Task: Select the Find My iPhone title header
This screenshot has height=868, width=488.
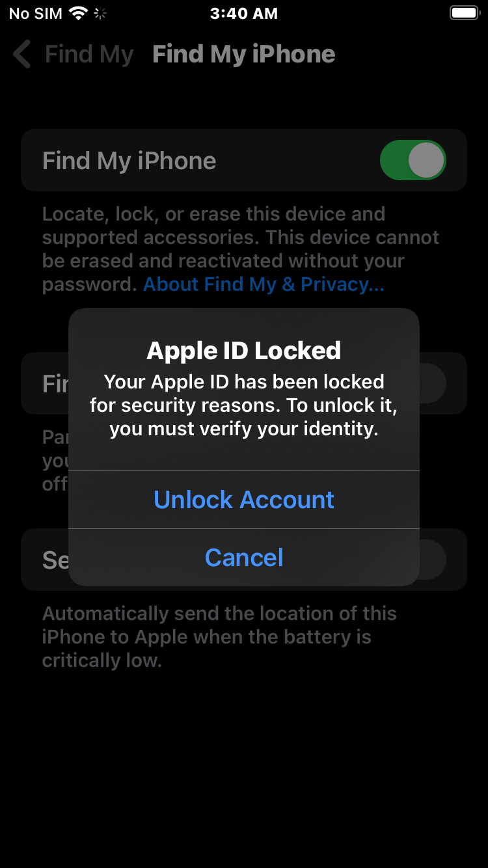Action: (x=244, y=54)
